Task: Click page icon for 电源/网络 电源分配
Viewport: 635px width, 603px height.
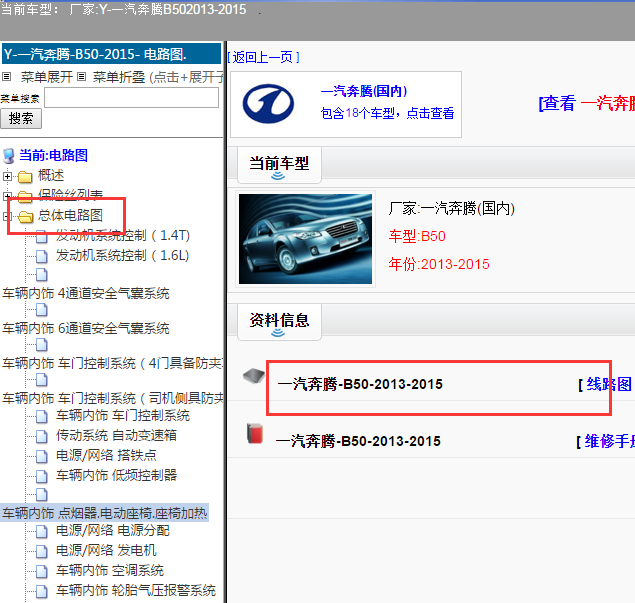Action: 42,531
